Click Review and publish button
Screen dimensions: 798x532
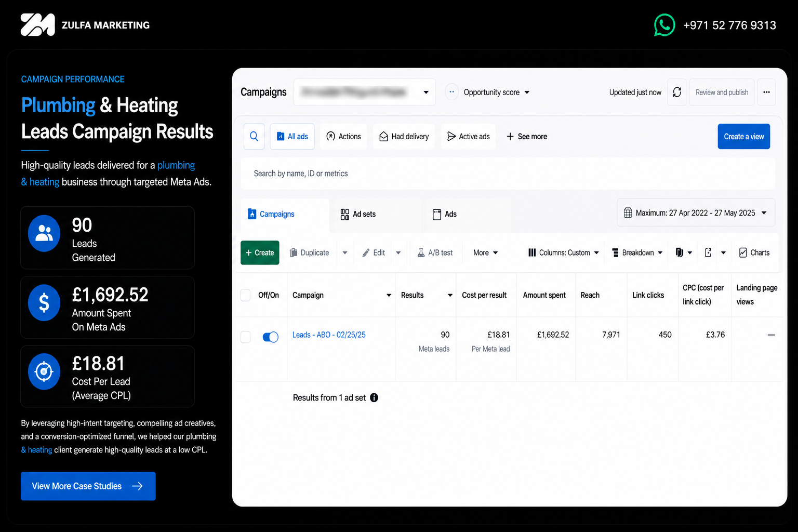pyautogui.click(x=722, y=92)
